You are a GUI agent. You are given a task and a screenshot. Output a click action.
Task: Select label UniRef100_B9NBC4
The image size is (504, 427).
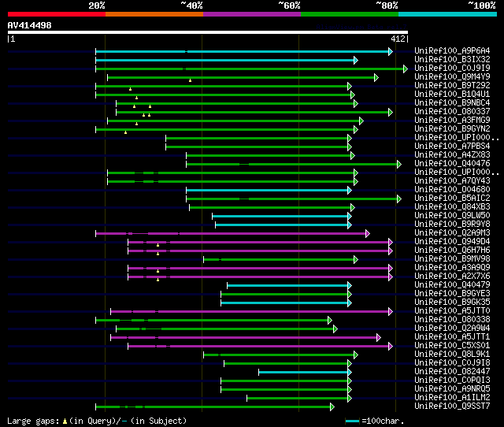452,103
